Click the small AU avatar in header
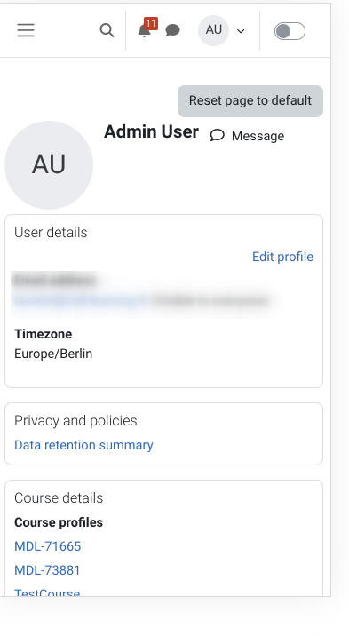Viewport: 349px width, 644px height. click(x=213, y=30)
